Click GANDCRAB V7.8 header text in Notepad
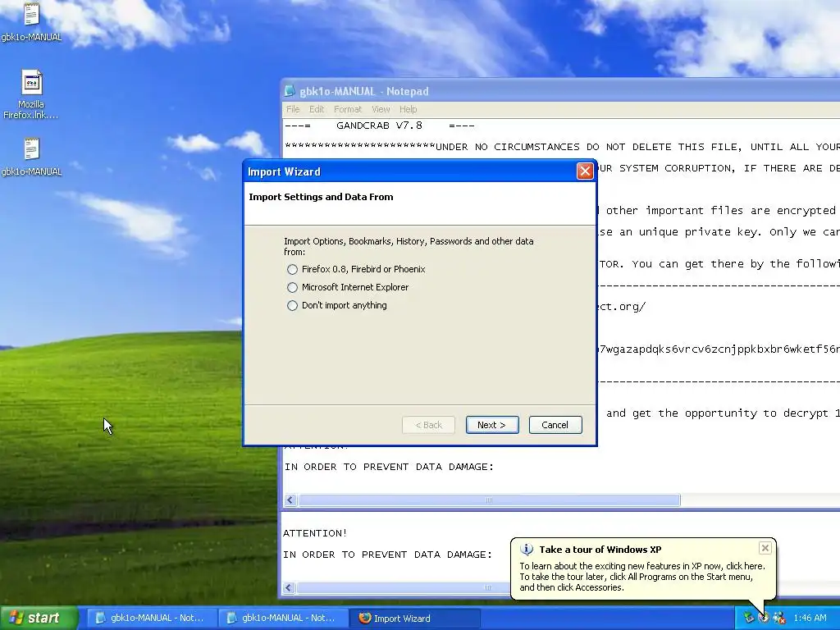Screen dimensions: 840x630 click(379, 126)
